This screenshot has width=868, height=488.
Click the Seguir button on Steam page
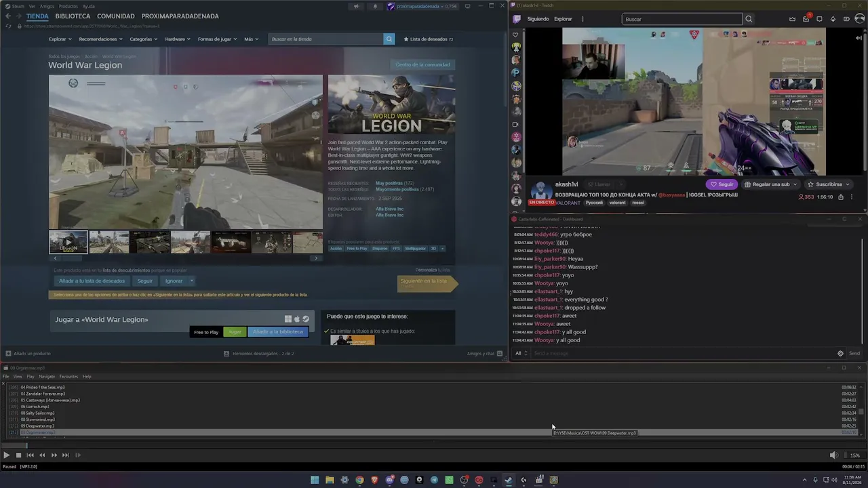pos(145,281)
